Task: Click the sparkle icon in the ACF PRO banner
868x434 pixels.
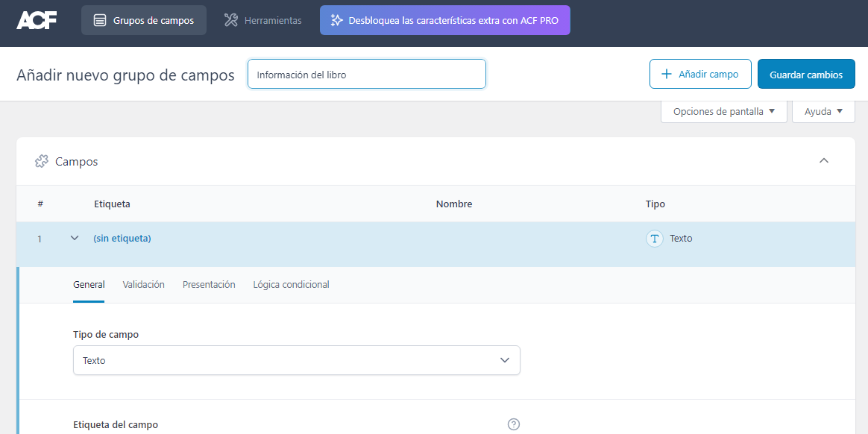Action: [x=336, y=20]
